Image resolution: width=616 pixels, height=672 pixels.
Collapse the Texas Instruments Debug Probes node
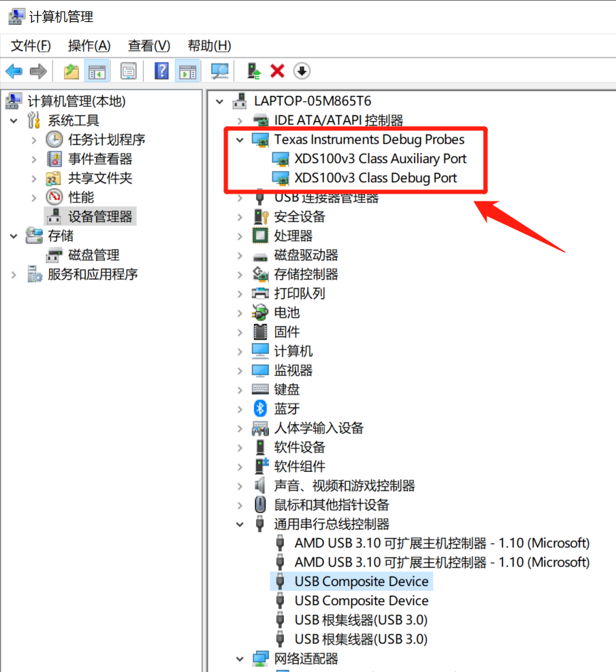[x=240, y=140]
